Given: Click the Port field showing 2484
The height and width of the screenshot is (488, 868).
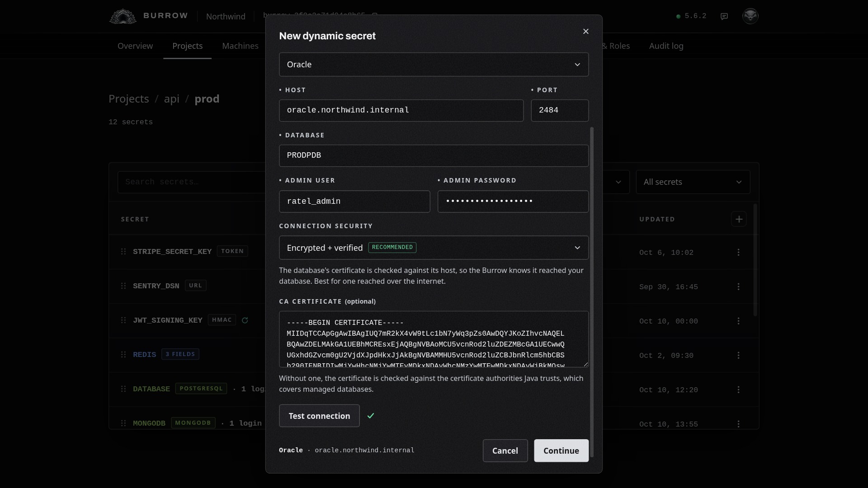Looking at the screenshot, I should point(560,110).
